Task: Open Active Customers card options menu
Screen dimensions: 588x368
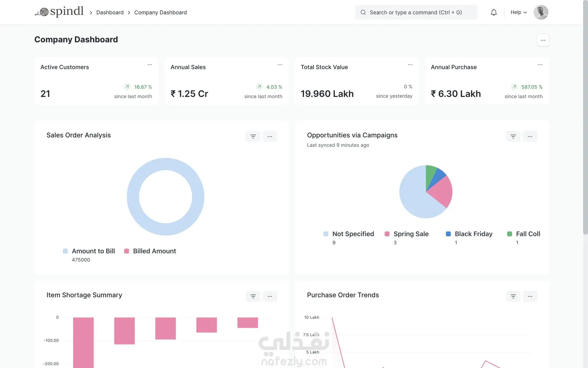Action: tap(150, 64)
